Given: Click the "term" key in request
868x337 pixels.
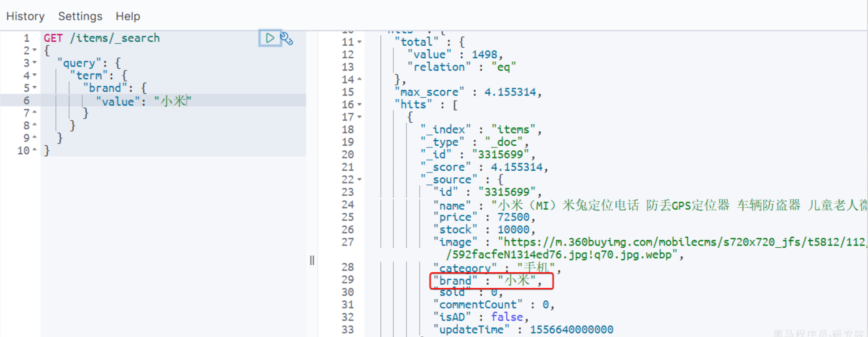Looking at the screenshot, I should tap(89, 76).
